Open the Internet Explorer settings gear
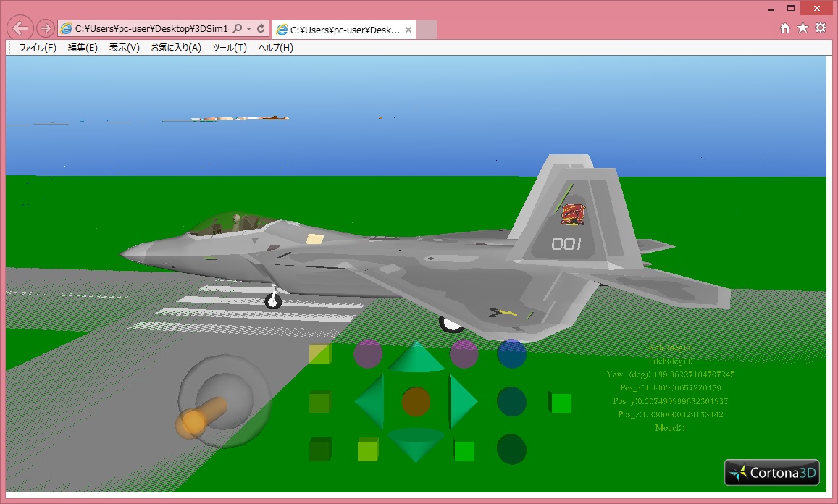This screenshot has width=838, height=504. 821,28
